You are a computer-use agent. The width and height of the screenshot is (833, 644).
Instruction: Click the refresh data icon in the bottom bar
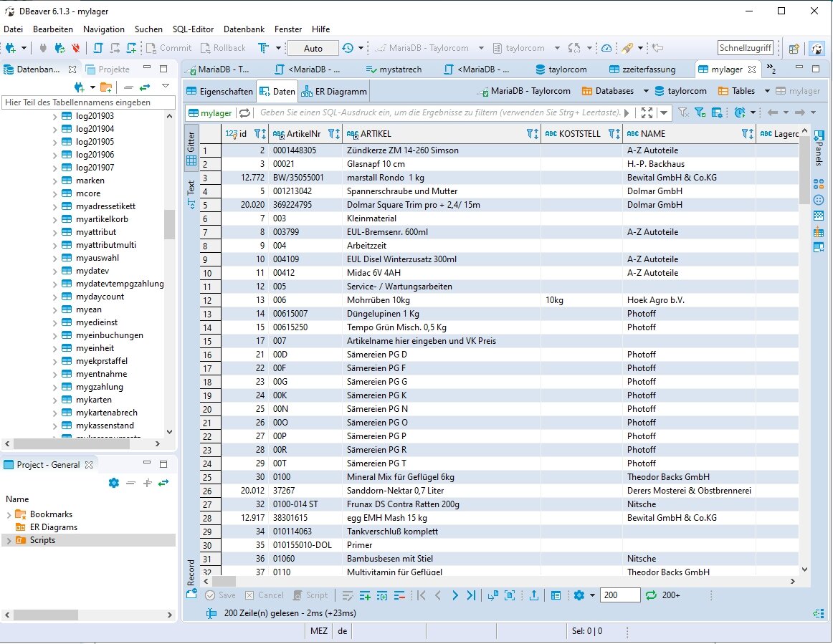pyautogui.click(x=651, y=595)
